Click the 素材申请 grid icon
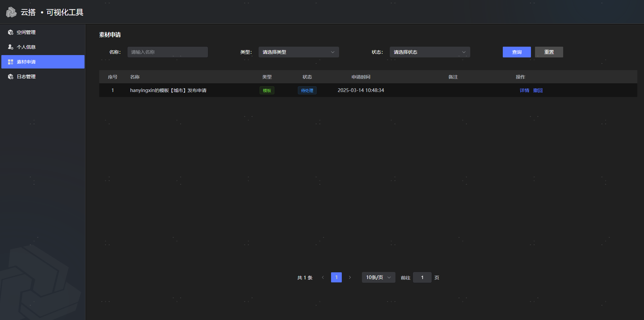This screenshot has width=644, height=320. (11, 62)
